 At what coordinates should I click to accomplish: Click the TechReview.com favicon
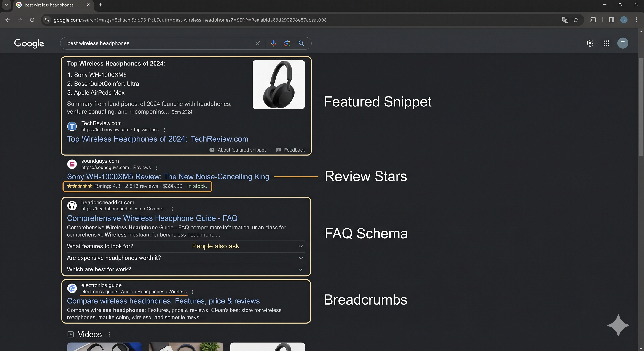72,126
